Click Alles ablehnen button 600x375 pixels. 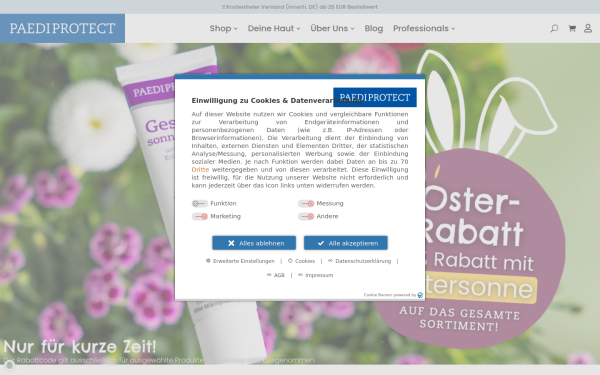(254, 243)
